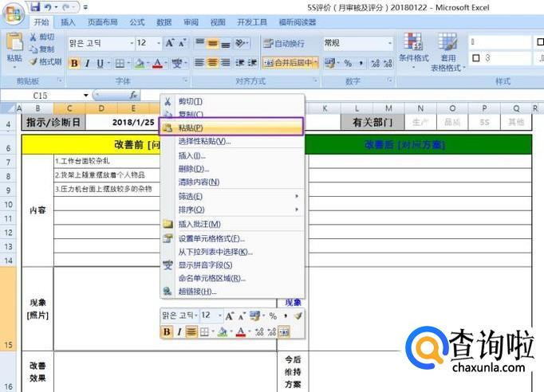The image size is (544, 392).
Task: Expand the 对齐方式 group dialog launcher
Action: pos(315,80)
